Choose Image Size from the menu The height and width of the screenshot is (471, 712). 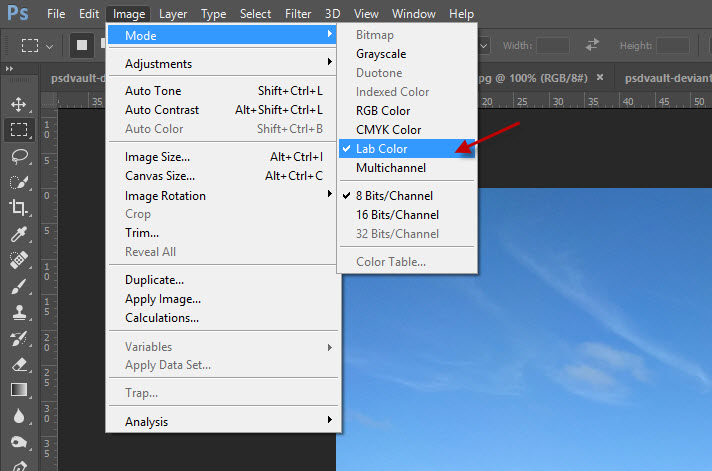point(157,157)
